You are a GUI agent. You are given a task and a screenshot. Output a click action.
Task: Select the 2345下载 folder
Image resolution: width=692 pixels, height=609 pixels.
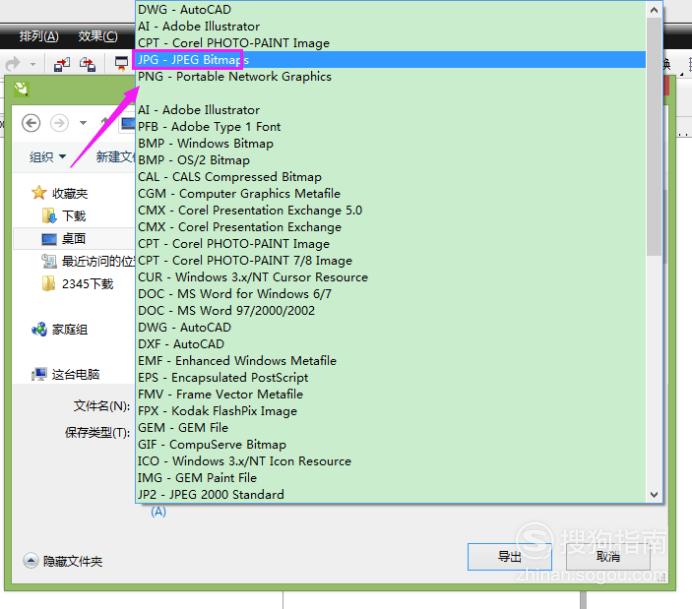[x=78, y=284]
